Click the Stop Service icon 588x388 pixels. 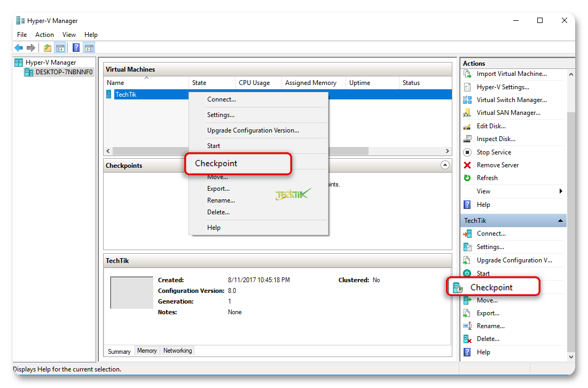click(x=467, y=152)
